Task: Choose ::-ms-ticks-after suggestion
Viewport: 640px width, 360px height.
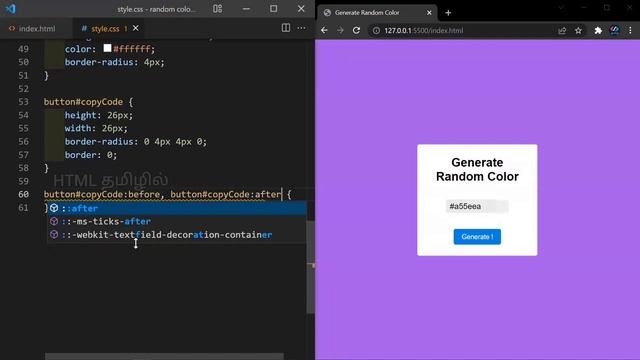Action: (x=177, y=221)
